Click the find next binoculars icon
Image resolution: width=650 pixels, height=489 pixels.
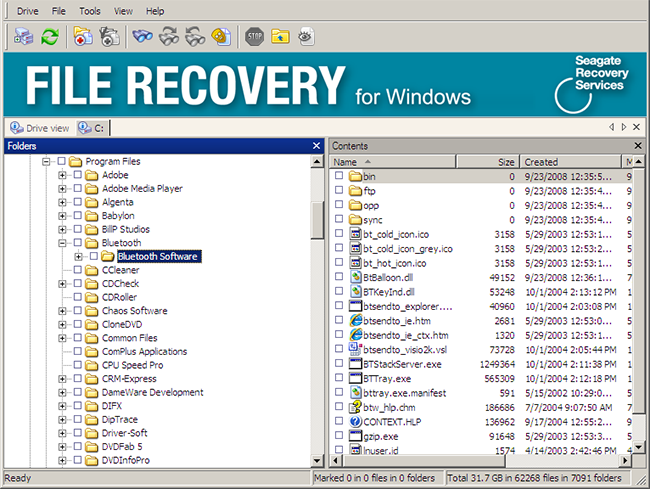point(169,37)
